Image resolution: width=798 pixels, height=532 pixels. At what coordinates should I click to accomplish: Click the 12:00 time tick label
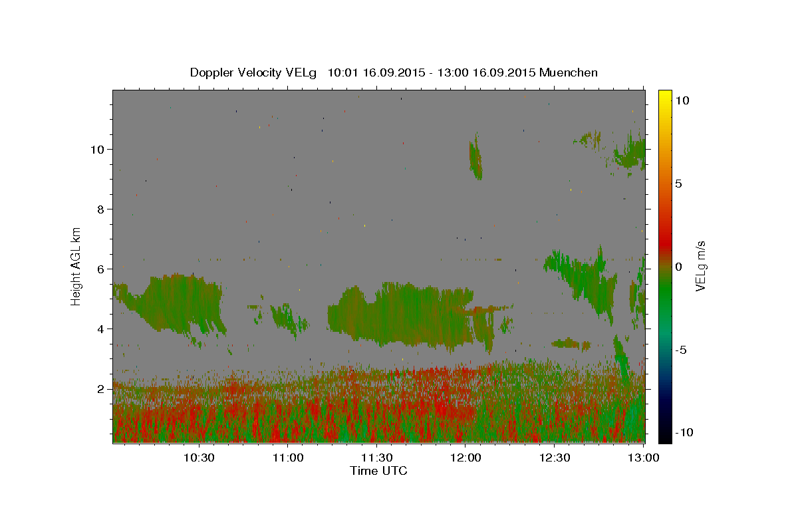click(x=466, y=458)
